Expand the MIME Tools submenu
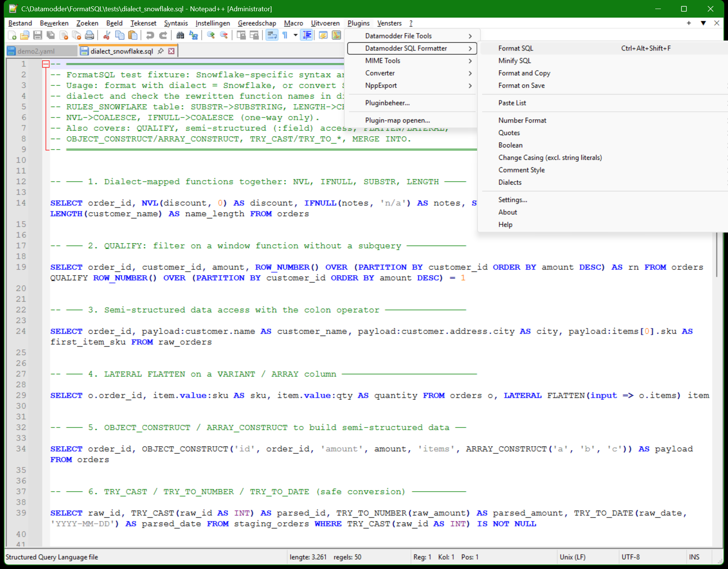The image size is (728, 569). (x=412, y=61)
